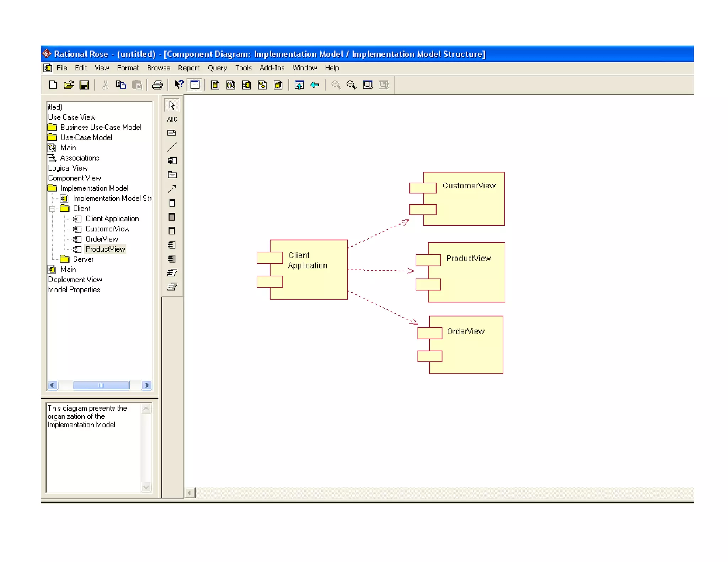Click the Print icon in toolbar
Screen dimensions: 728x562
157,85
